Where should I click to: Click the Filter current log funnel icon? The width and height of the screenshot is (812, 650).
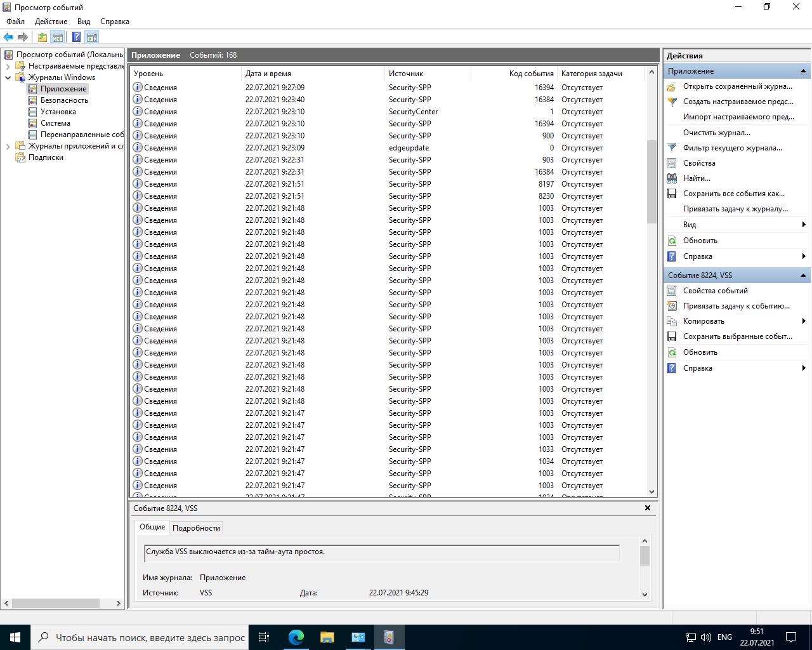point(672,148)
